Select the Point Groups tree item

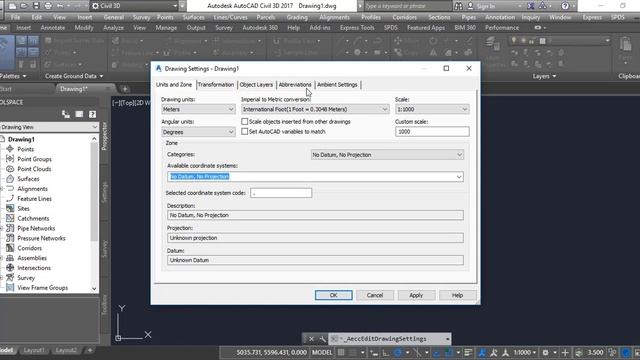[34, 159]
